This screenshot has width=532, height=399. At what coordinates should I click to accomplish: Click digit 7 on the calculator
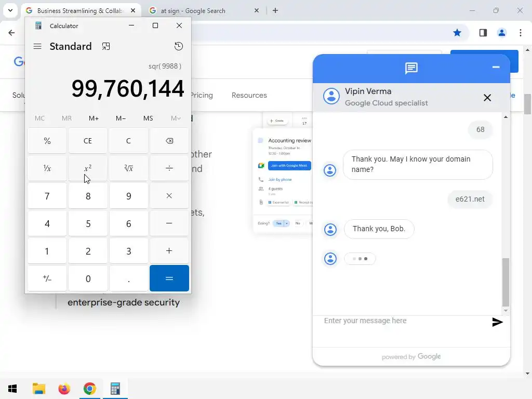pyautogui.click(x=47, y=196)
